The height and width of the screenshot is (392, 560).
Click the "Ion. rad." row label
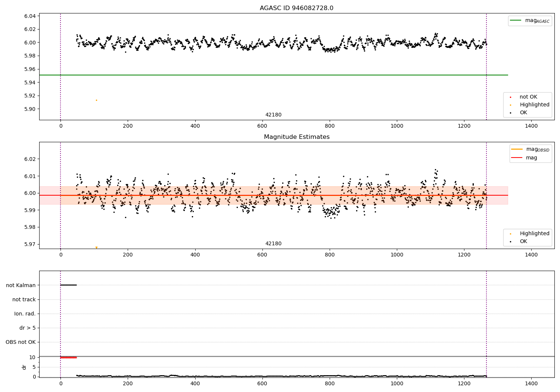click(25, 314)
